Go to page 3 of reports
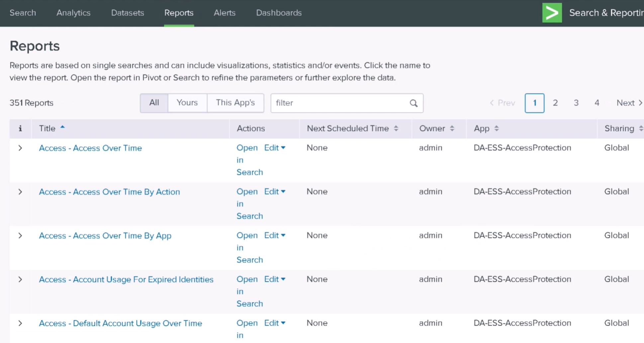Viewport: 644px width, 343px height. click(x=576, y=103)
